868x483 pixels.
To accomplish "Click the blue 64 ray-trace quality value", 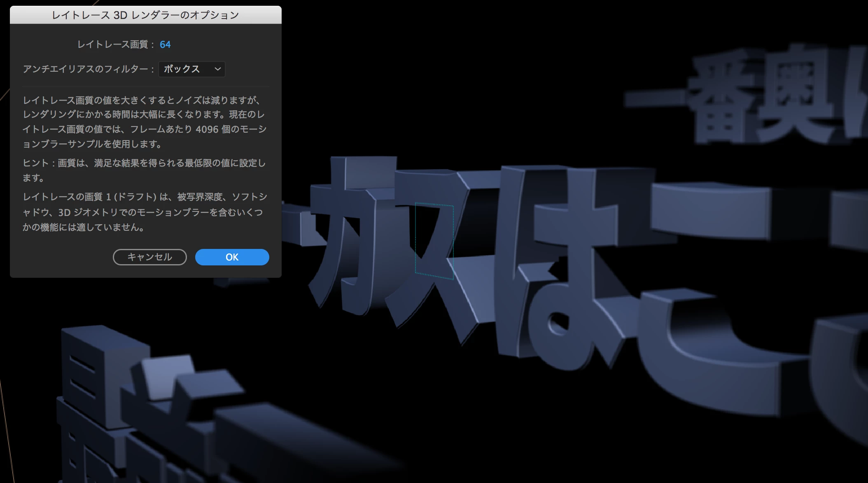I will 165,45.
